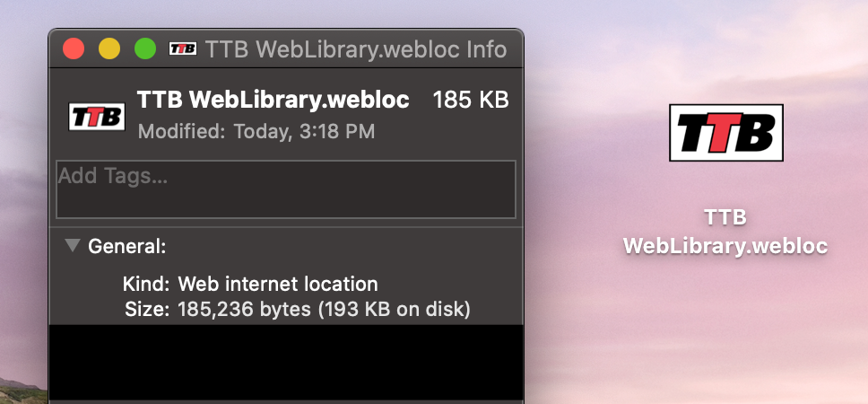The image size is (868, 404).
Task: Click the bold TTB WebLibrary.webloc name in header
Action: click(273, 100)
